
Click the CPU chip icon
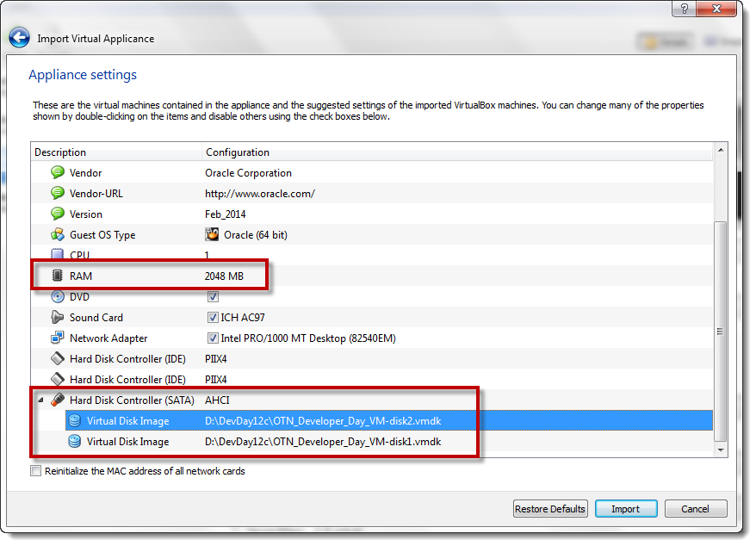click(58, 254)
